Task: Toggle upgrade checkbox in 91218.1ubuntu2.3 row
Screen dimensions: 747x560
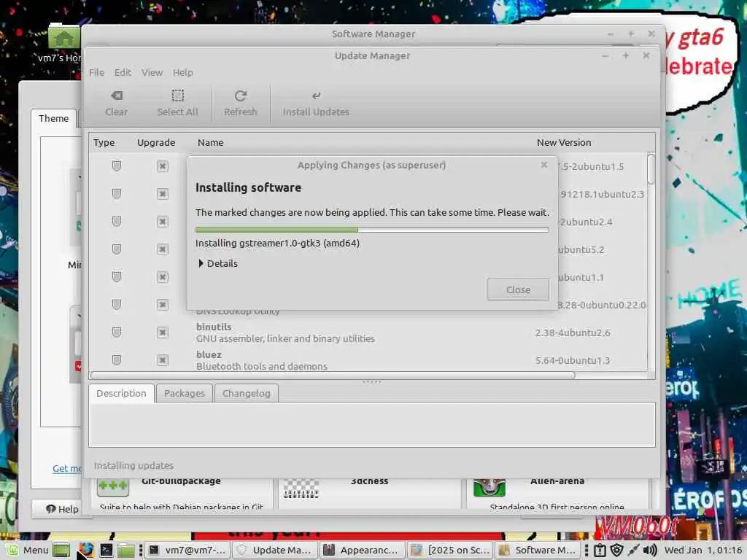Action: pos(163,194)
